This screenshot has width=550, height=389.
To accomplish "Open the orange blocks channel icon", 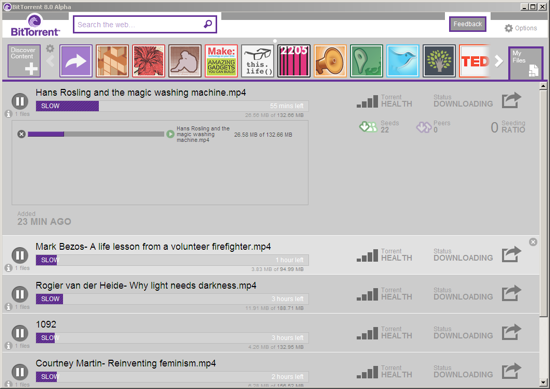I will (112, 61).
